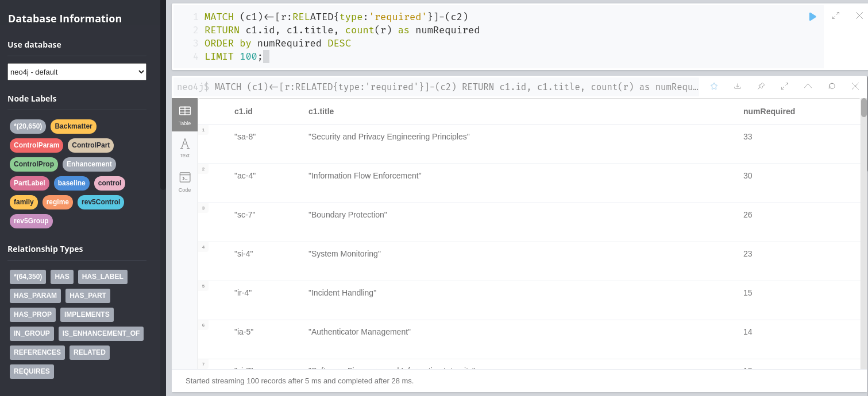Select the ControlParam node label
868x396 pixels.
[x=36, y=145]
